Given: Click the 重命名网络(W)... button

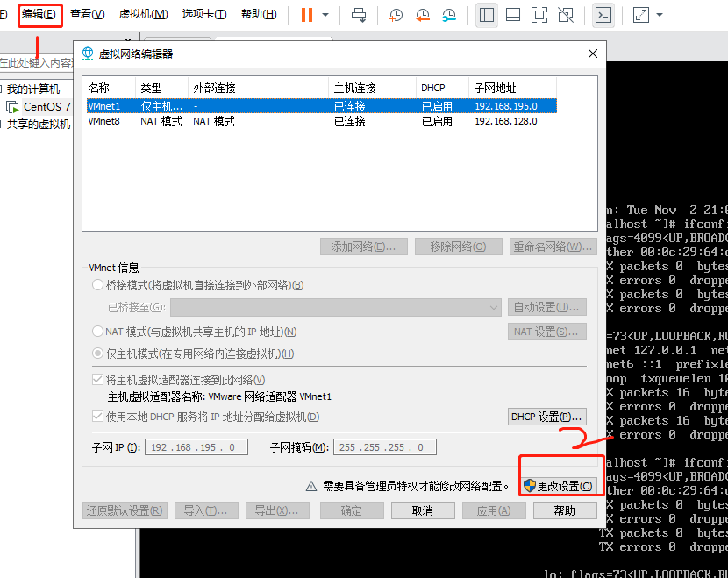Looking at the screenshot, I should click(x=553, y=246).
